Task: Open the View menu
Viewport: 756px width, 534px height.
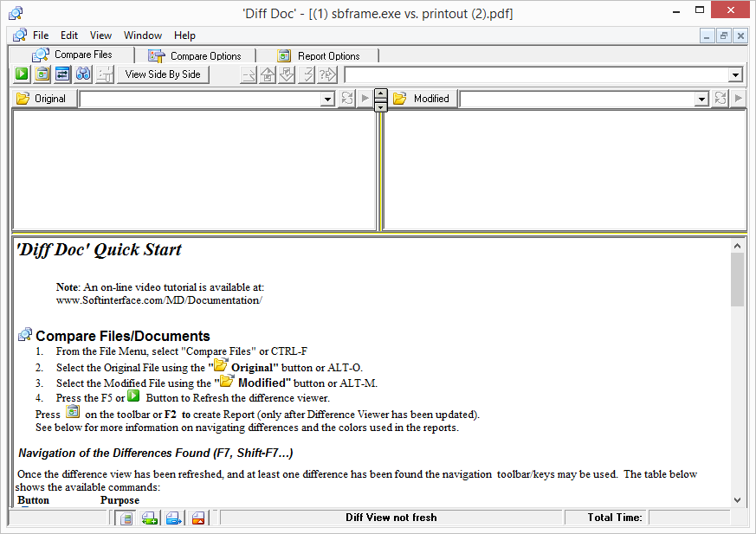Action: (100, 35)
